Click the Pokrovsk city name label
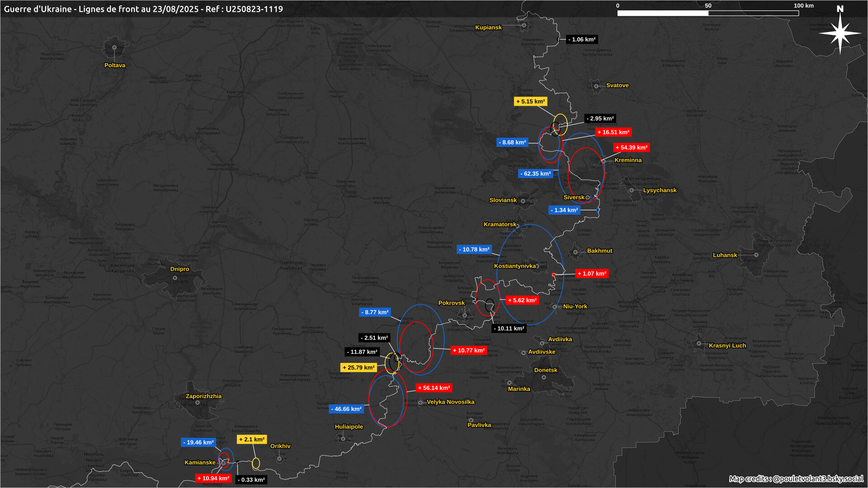 pyautogui.click(x=451, y=303)
